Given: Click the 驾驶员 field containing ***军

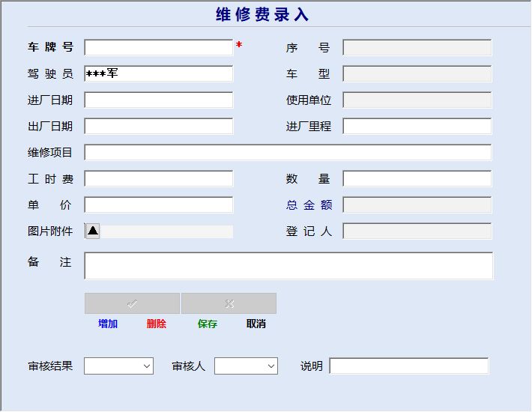Looking at the screenshot, I should [159, 73].
